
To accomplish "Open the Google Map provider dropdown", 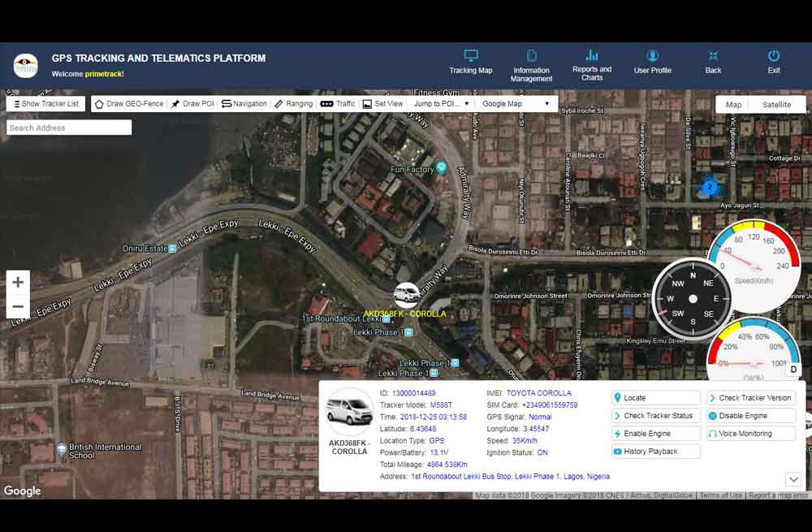I will tap(516, 104).
